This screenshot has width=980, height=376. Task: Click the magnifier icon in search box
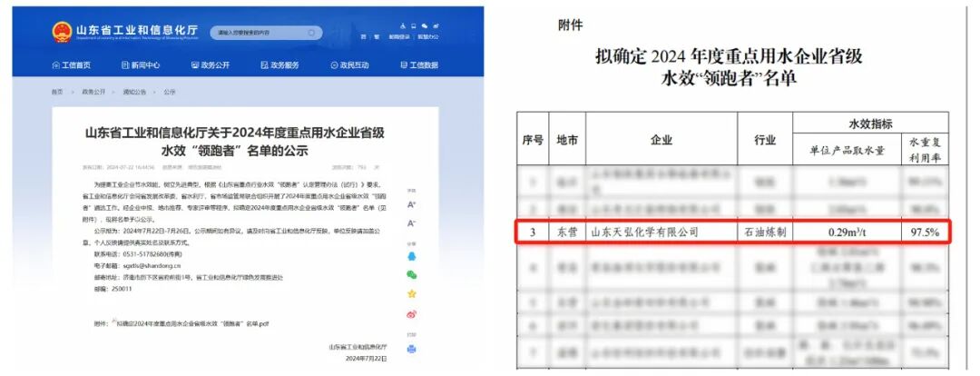pyautogui.click(x=311, y=33)
